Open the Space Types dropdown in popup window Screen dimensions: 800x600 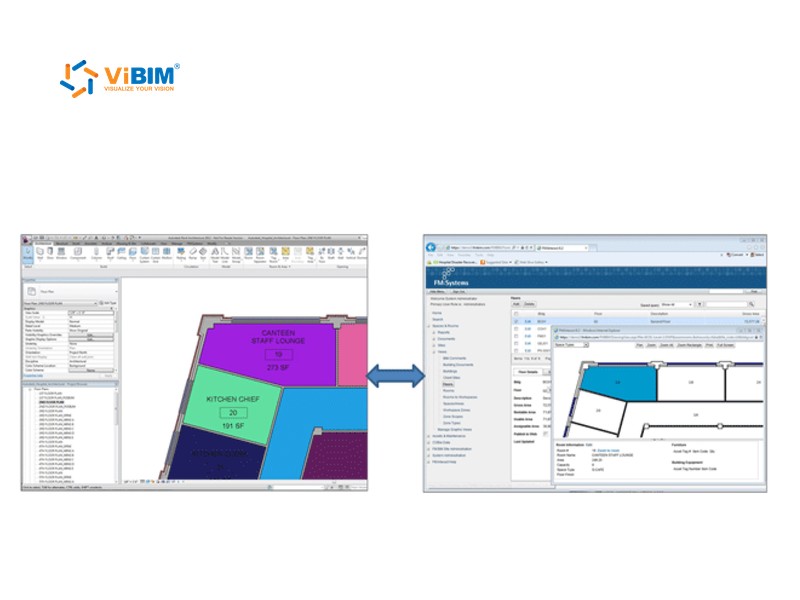[571, 345]
